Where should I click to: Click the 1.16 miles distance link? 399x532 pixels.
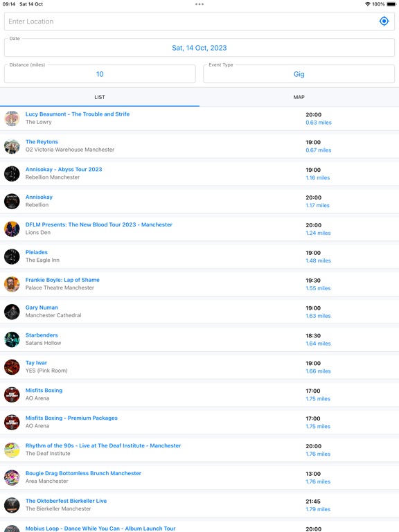(x=317, y=178)
